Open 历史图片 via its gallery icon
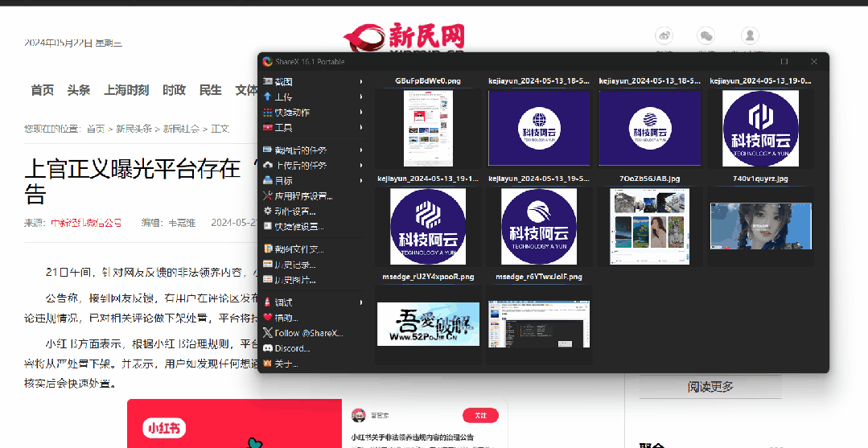Viewport: 868px width, 448px height. click(x=268, y=280)
